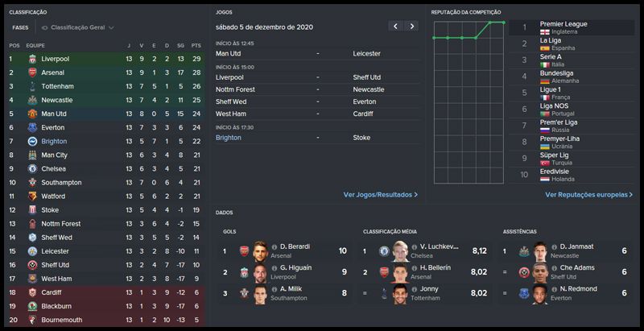The height and width of the screenshot is (331, 644).
Task: Open Ver Reputações europeias link
Action: pos(588,195)
